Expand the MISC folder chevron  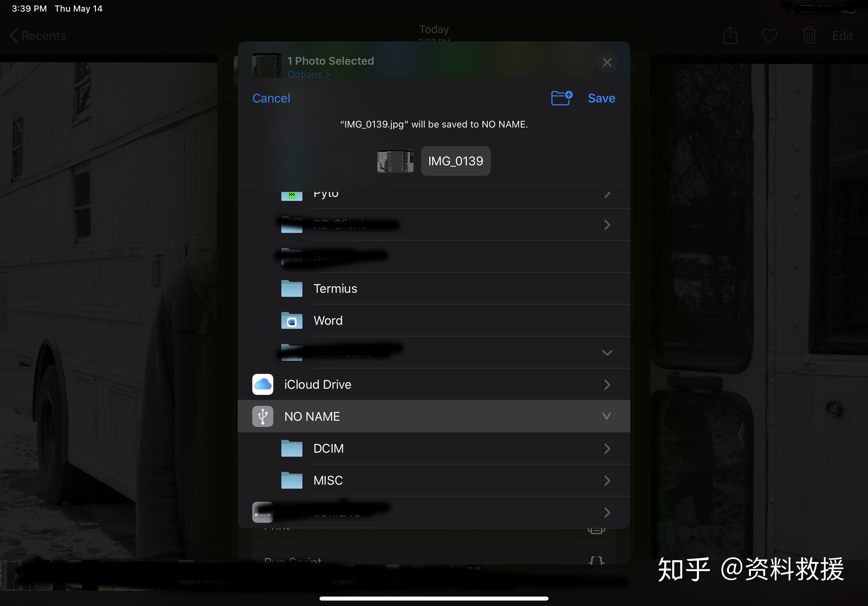pyautogui.click(x=607, y=481)
